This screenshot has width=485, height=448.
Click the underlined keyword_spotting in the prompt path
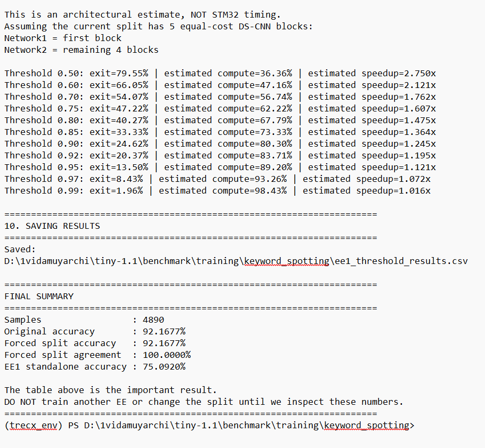[x=367, y=426]
